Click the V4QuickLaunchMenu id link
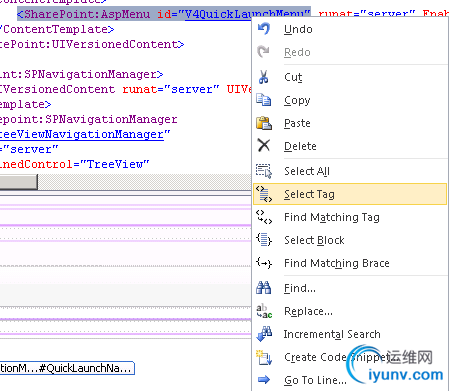 [x=245, y=14]
